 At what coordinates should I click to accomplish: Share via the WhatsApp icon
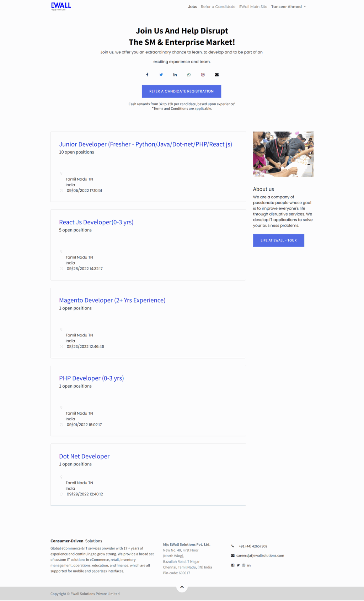pos(189,75)
